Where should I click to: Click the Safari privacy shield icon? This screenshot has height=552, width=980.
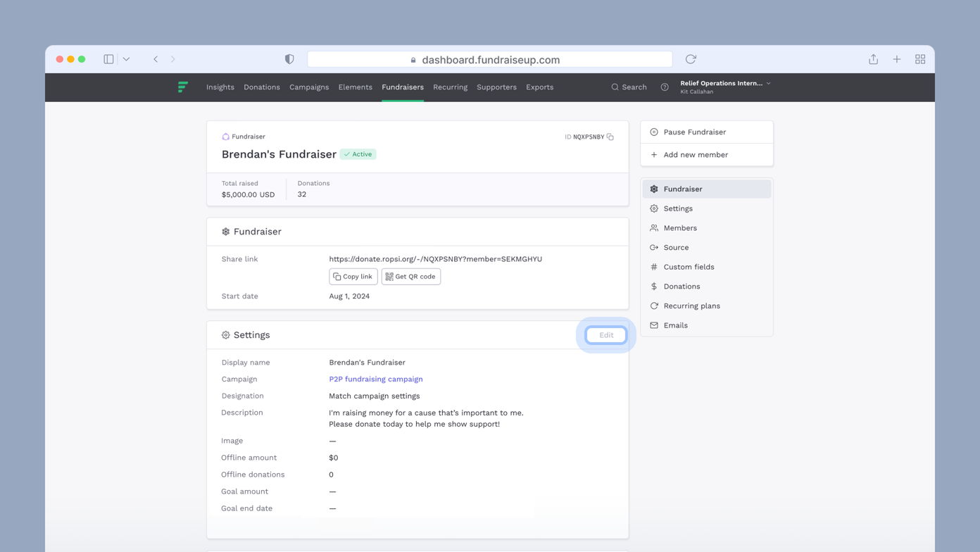coord(289,59)
